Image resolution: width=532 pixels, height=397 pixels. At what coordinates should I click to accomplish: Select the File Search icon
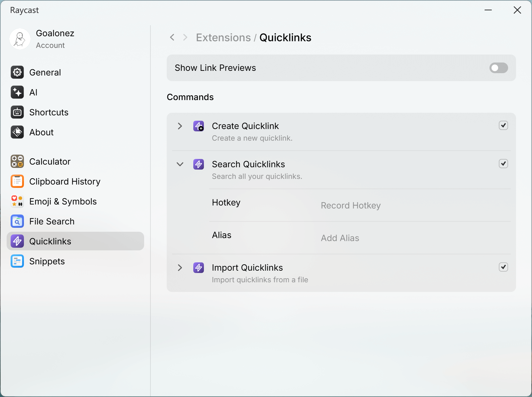[x=17, y=221]
